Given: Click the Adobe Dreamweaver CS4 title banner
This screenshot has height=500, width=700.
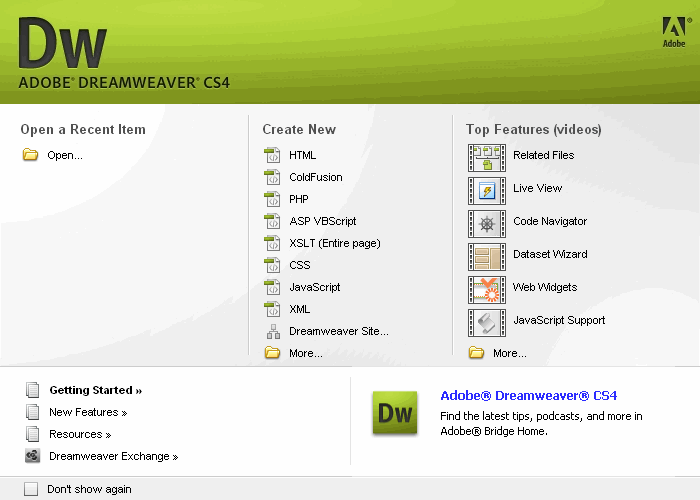Looking at the screenshot, I should (x=124, y=83).
